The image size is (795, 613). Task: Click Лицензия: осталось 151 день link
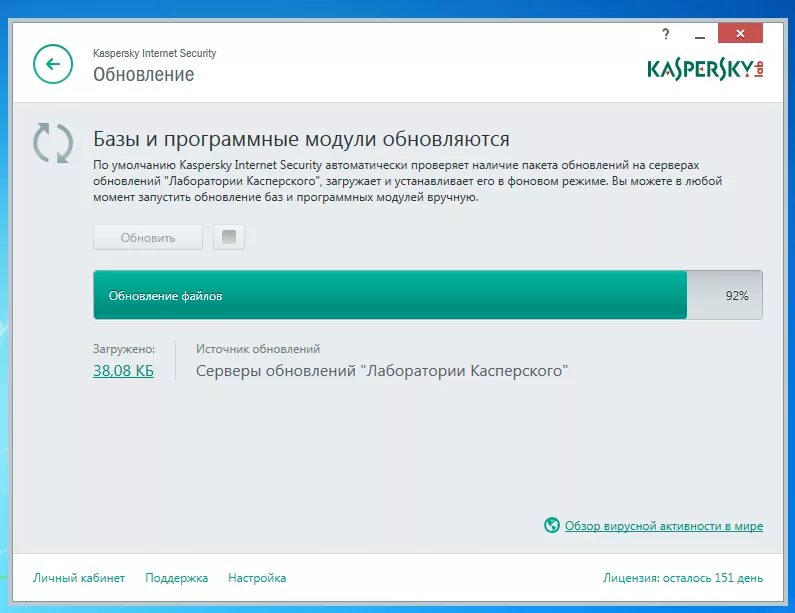[682, 578]
